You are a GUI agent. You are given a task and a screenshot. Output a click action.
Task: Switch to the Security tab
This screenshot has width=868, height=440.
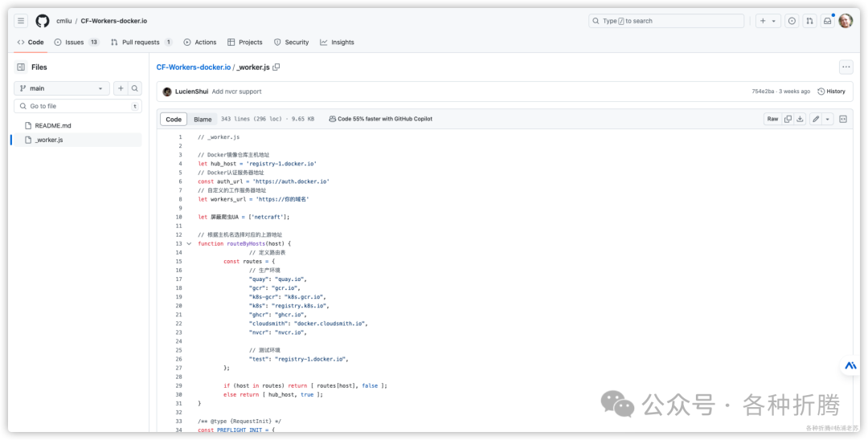point(291,42)
